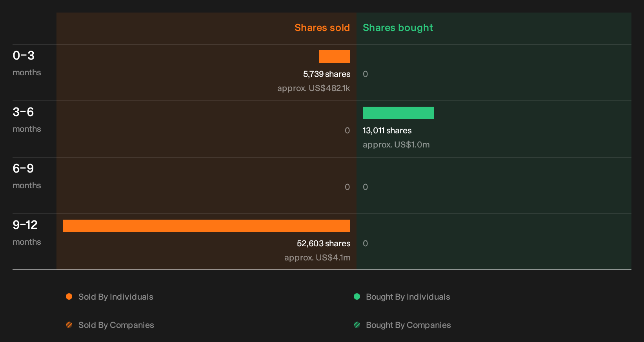
Task: Click the 5,739 shares value
Action: point(327,74)
